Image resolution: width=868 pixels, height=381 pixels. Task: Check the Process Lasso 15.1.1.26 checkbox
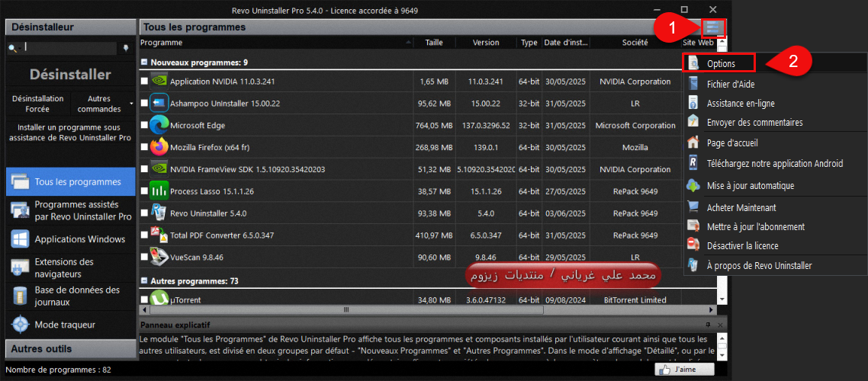(x=144, y=191)
